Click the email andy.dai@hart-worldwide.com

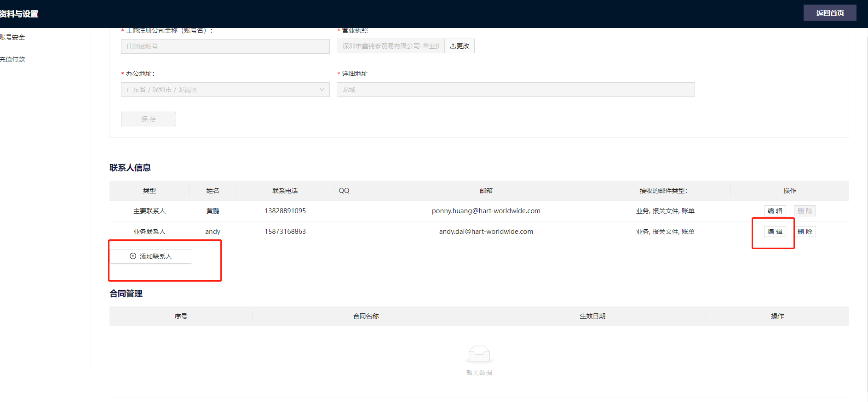click(486, 232)
